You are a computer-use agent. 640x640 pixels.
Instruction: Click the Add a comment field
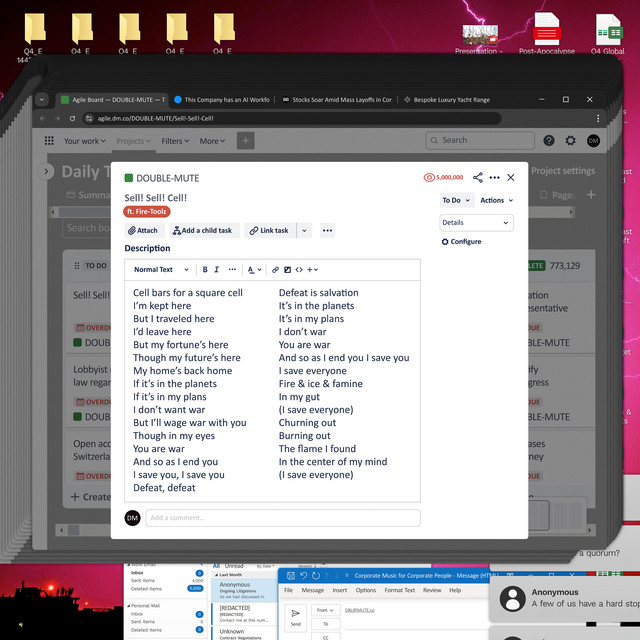click(x=282, y=518)
